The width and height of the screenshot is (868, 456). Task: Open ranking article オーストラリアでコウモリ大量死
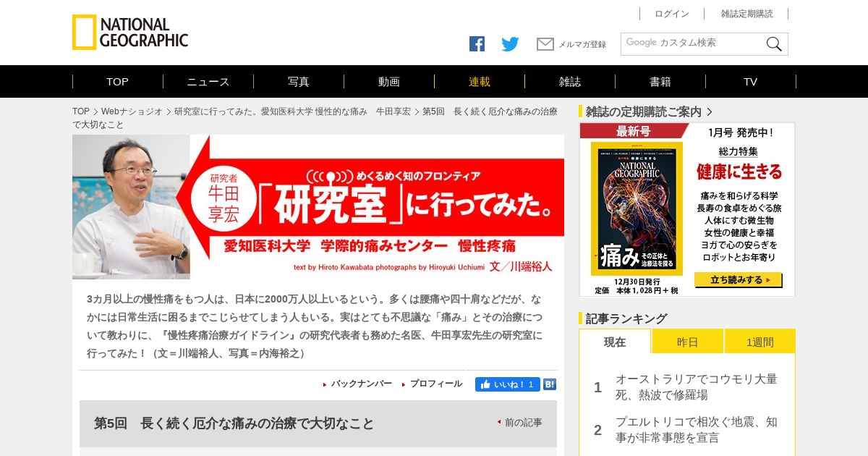697,387
